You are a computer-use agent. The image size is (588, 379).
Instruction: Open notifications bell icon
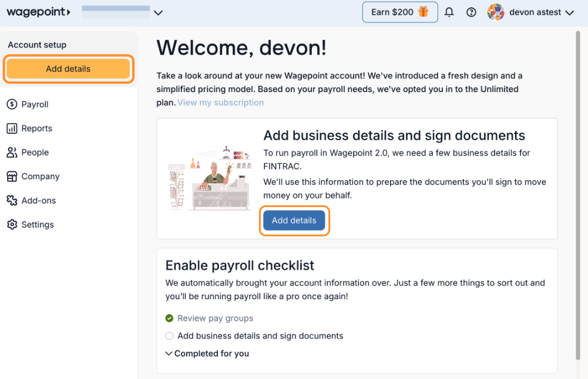449,12
